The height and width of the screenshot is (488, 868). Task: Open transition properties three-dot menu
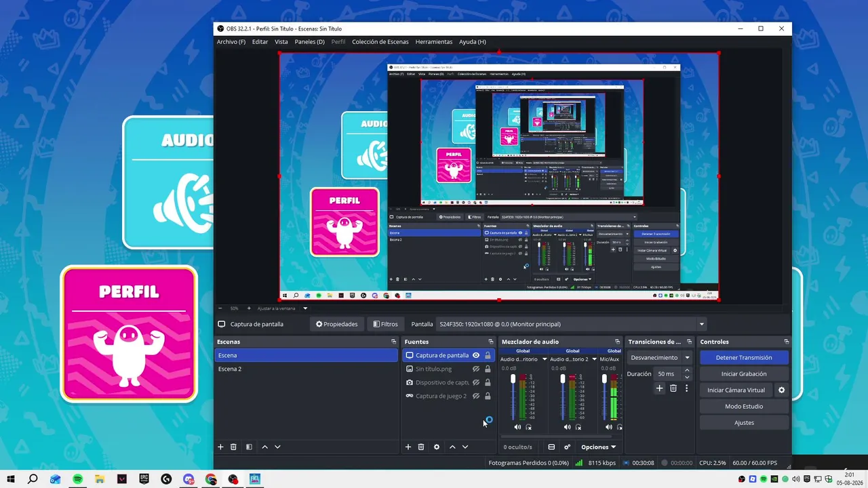coord(686,388)
